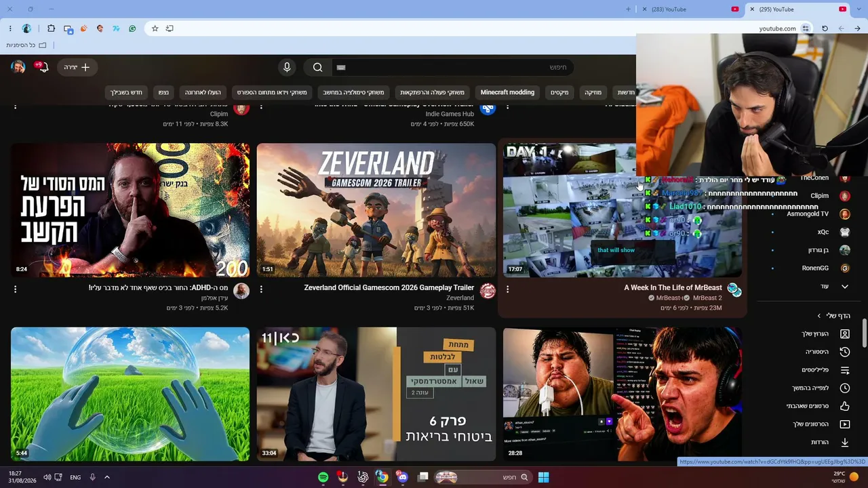Viewport: 868px width, 488px height.
Task: Open Spotify from the taskbar
Action: 323,477
